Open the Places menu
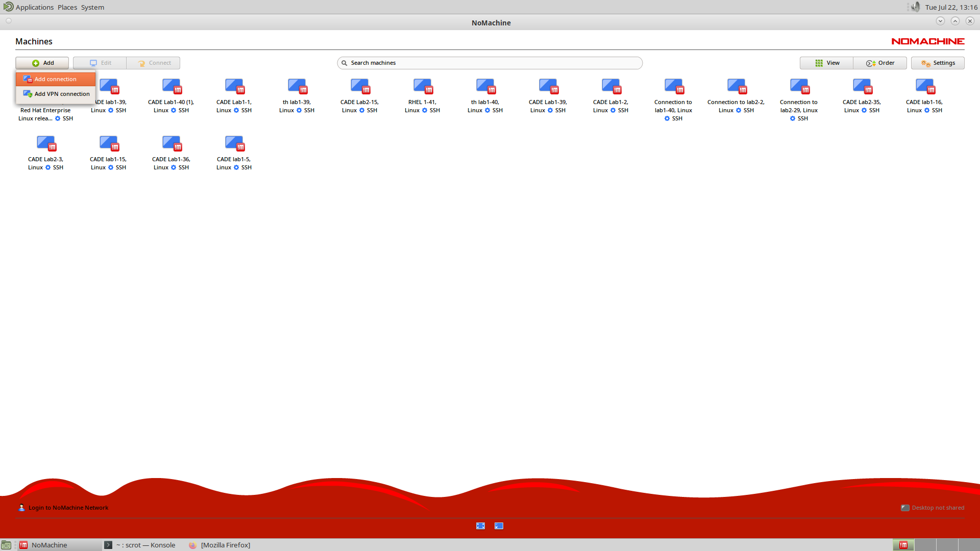The width and height of the screenshot is (980, 551). [67, 7]
